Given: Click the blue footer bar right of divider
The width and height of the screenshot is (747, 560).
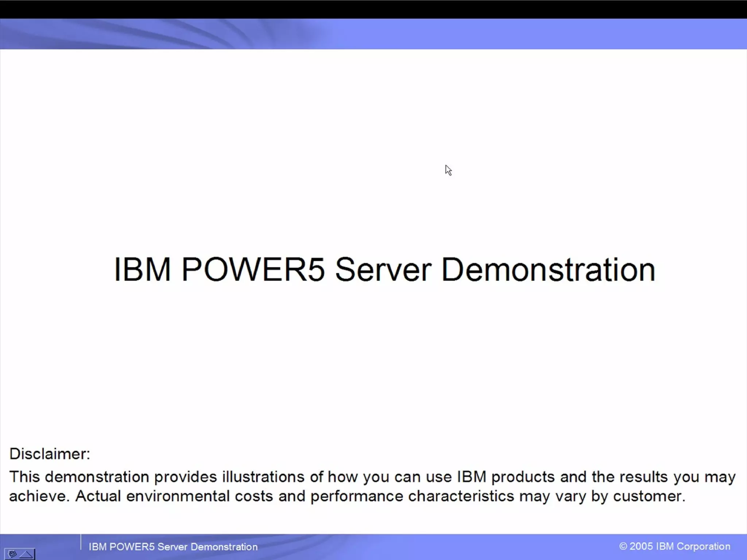Looking at the screenshot, I should pyautogui.click(x=438, y=547).
